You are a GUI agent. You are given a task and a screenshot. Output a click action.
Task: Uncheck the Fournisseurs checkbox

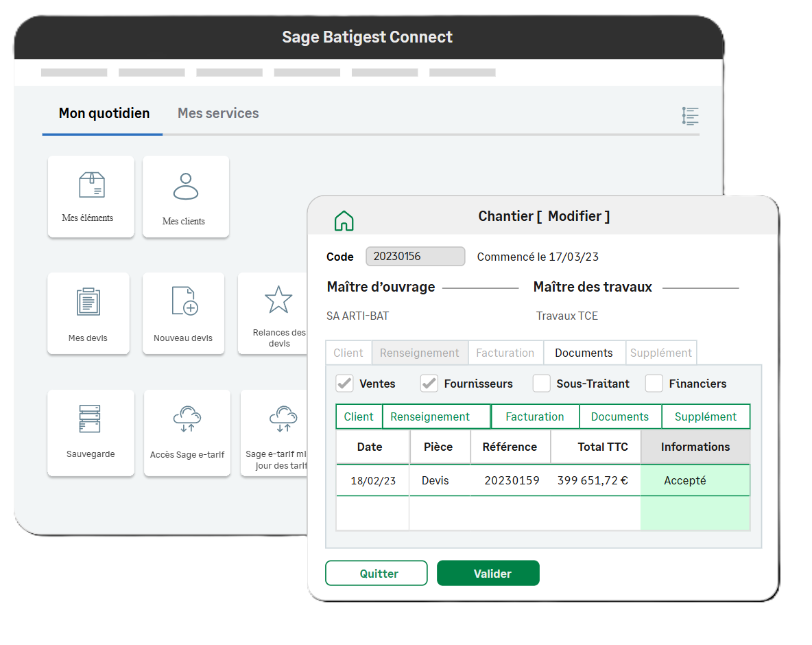pyautogui.click(x=429, y=384)
